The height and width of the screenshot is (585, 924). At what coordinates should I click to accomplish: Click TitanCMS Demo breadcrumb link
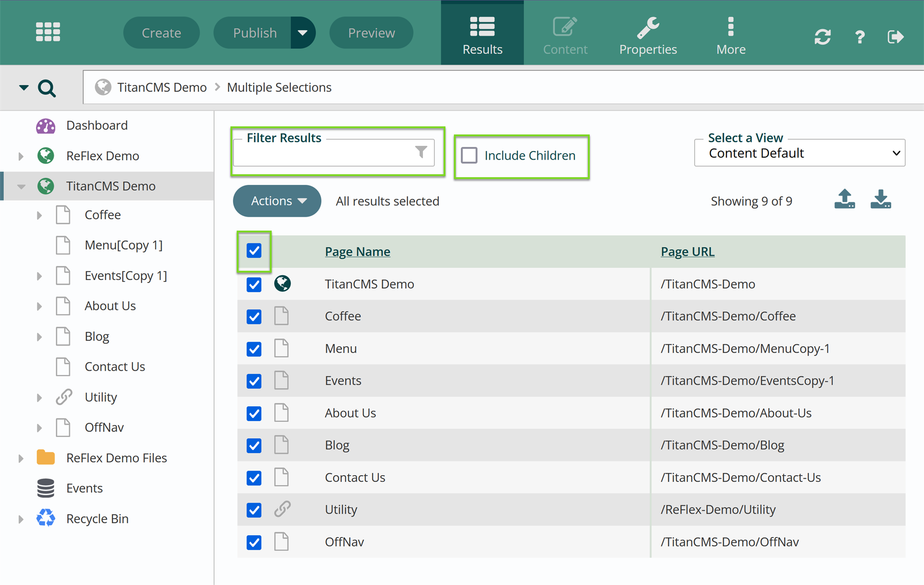[162, 87]
